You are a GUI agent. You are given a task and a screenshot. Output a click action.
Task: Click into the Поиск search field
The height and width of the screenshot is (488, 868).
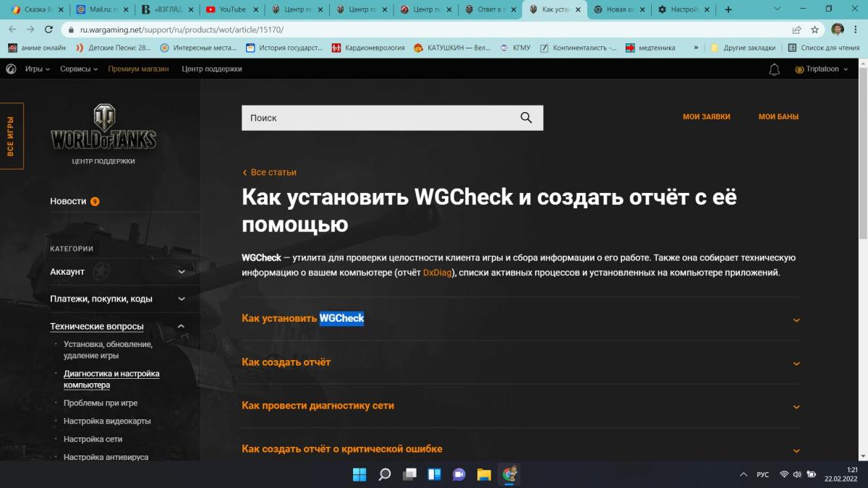[x=380, y=118]
